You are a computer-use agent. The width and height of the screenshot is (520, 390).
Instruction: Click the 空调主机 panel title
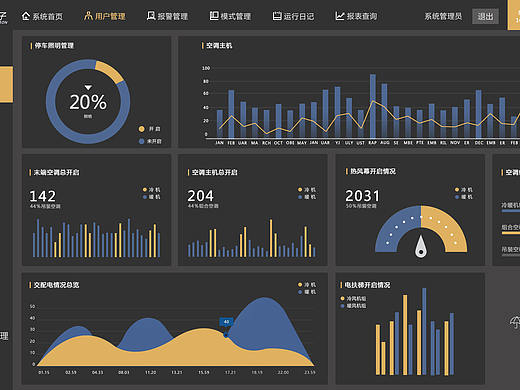click(219, 46)
